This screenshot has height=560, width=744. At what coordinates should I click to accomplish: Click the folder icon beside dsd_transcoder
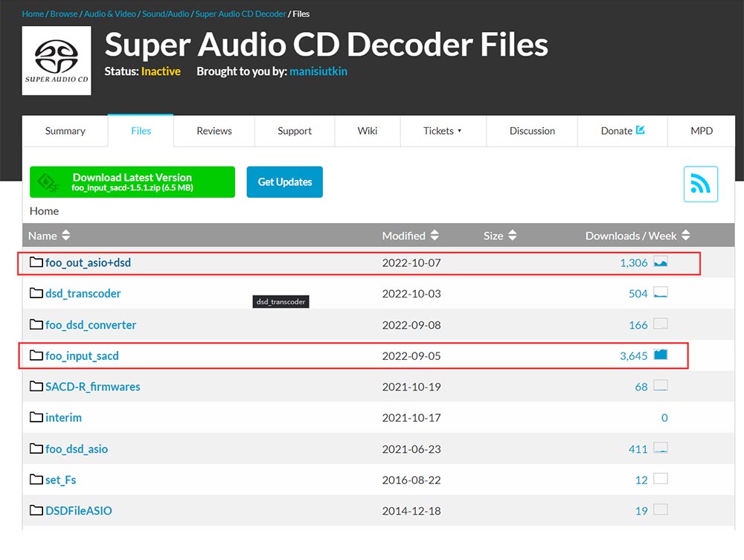[36, 293]
